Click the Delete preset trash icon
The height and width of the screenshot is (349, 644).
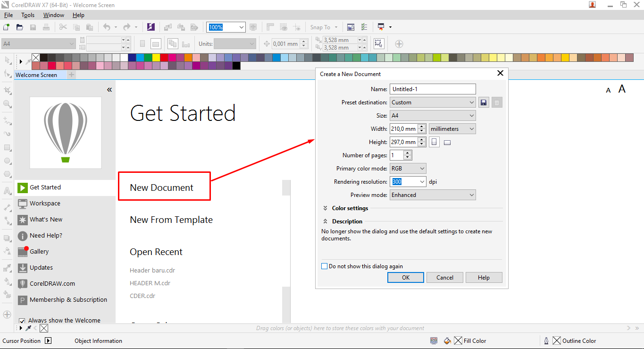pos(497,102)
